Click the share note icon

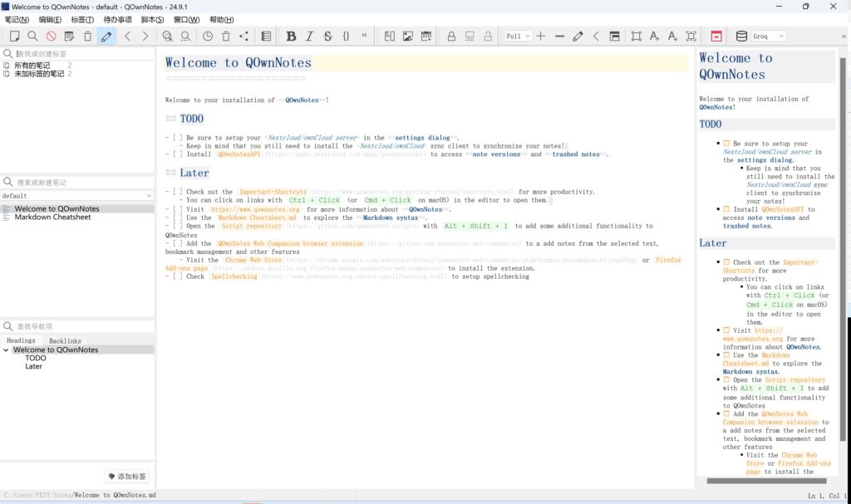point(244,37)
